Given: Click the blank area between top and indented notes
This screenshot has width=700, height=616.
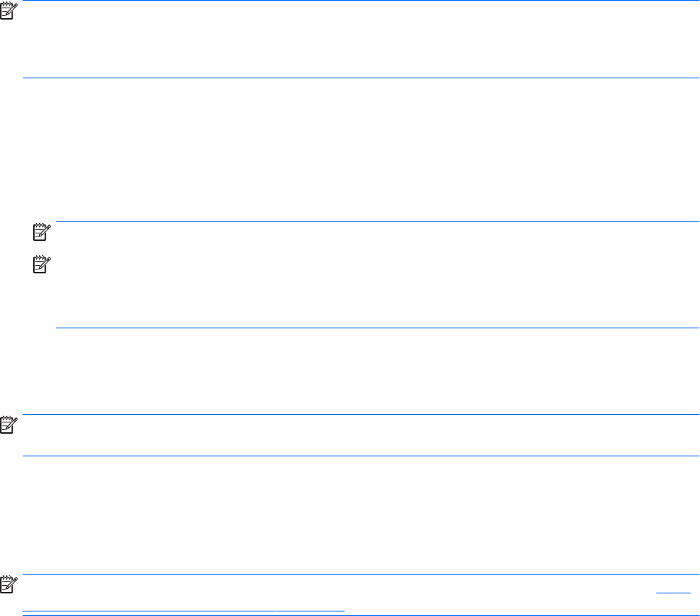Looking at the screenshot, I should (361, 151).
